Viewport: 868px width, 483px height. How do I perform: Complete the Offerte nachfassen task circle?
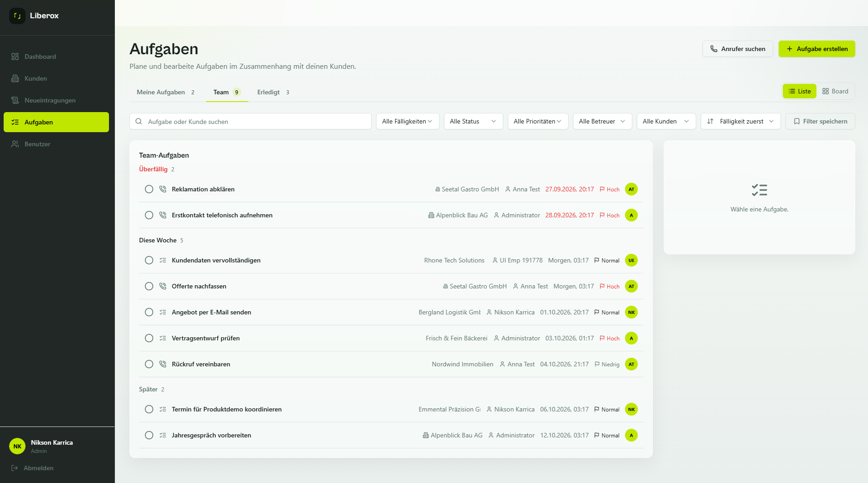click(149, 286)
